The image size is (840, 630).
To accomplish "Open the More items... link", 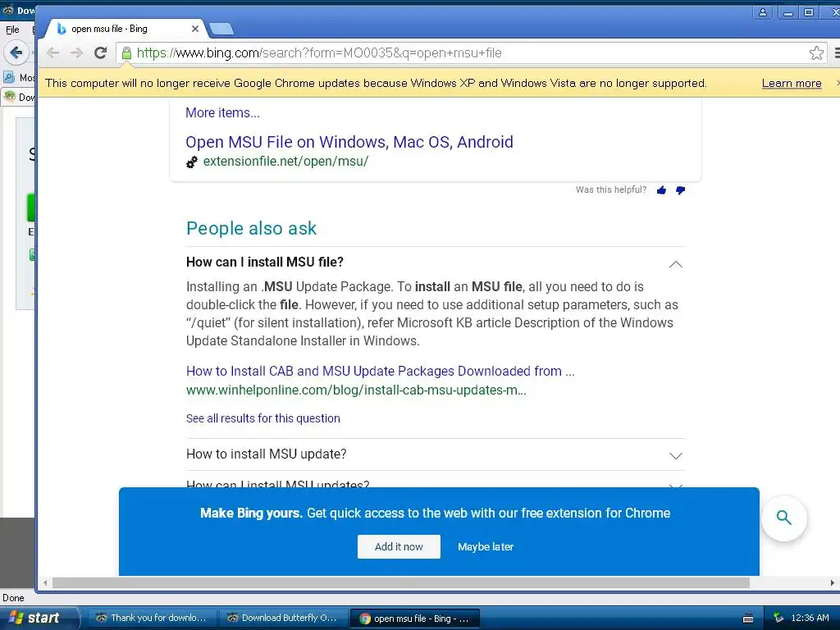I will [x=222, y=112].
